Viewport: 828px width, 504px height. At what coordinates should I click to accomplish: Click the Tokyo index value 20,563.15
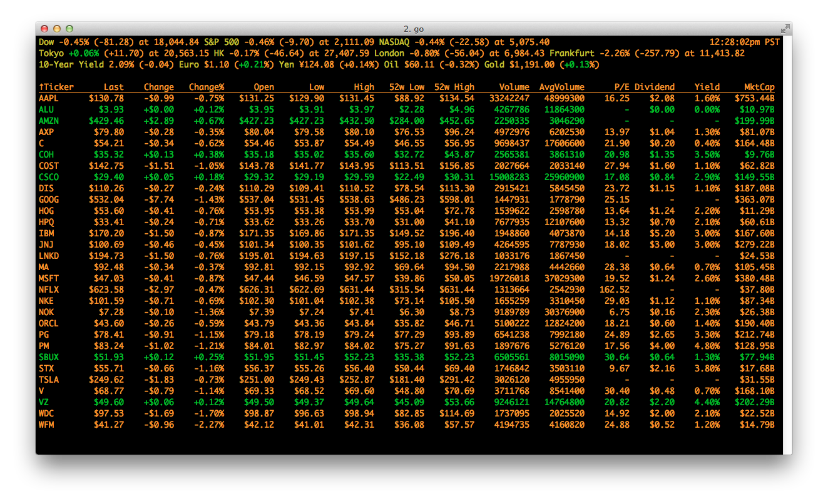tap(187, 53)
